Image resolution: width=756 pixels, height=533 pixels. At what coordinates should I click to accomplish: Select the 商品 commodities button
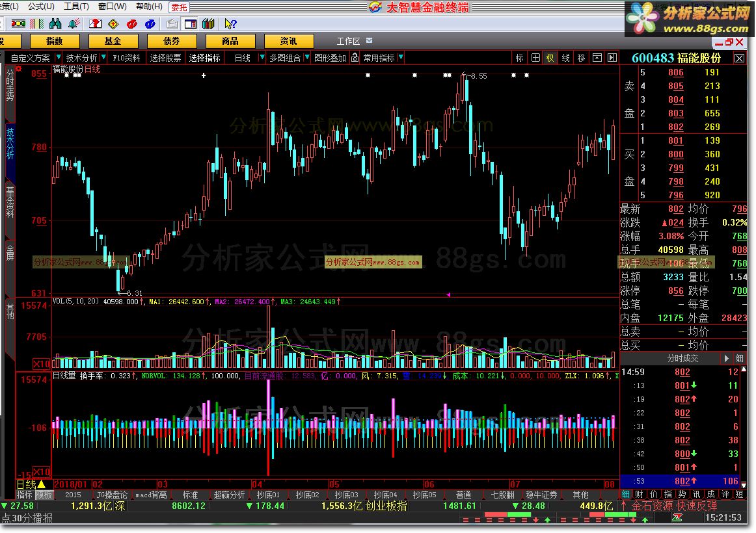[230, 42]
